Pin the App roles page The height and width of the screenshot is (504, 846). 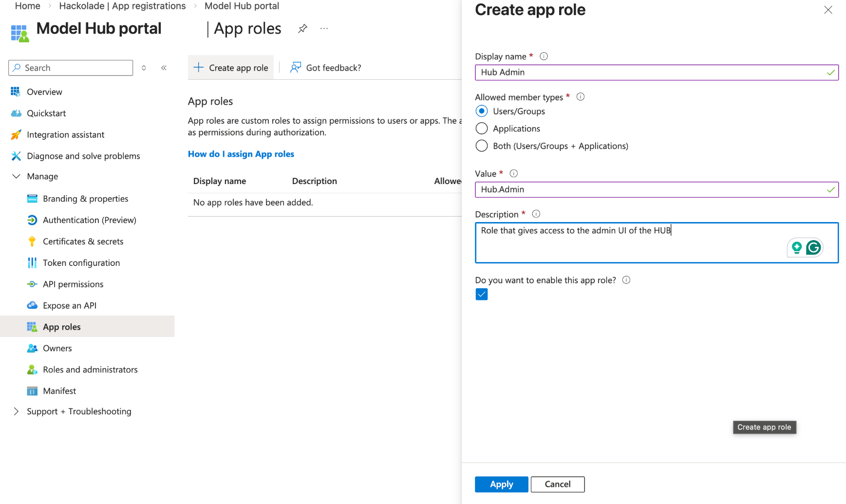tap(302, 29)
